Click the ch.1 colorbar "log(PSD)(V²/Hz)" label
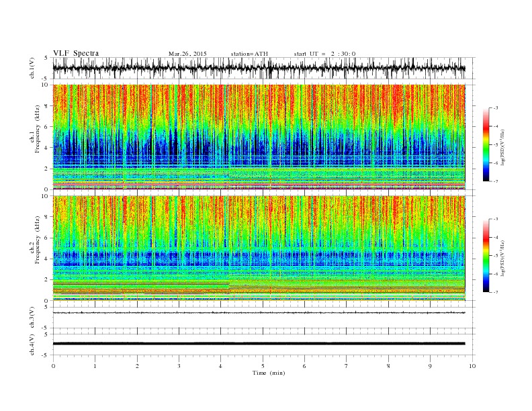 coord(502,146)
